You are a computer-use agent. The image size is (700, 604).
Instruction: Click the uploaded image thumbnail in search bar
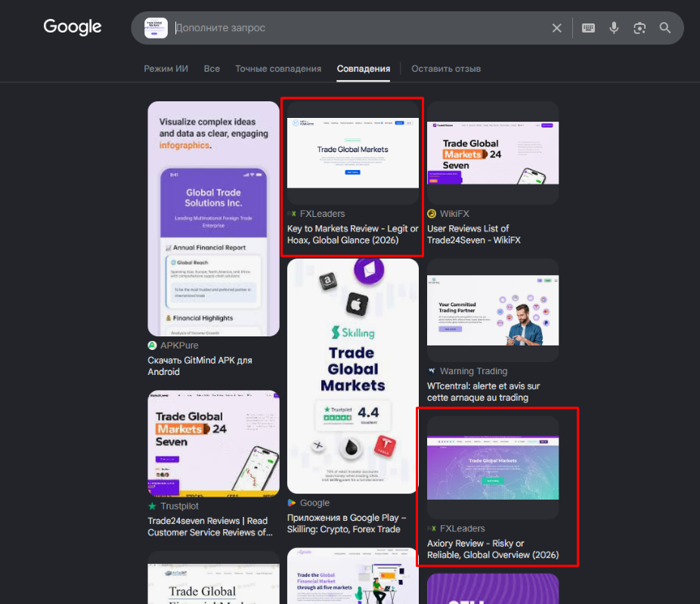tap(156, 28)
